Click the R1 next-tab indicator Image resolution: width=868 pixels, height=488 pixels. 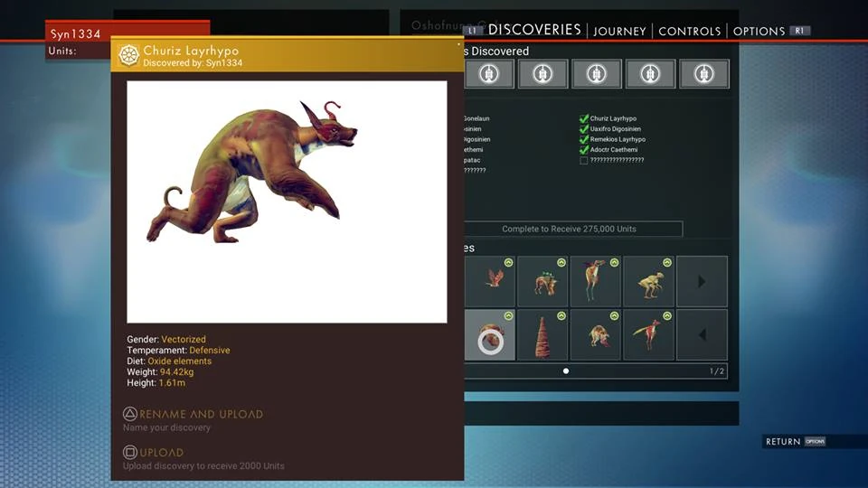click(x=799, y=31)
